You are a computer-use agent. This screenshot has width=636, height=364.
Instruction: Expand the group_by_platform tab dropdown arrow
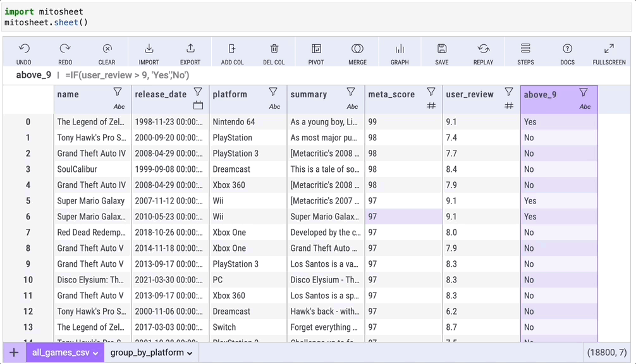pos(190,353)
